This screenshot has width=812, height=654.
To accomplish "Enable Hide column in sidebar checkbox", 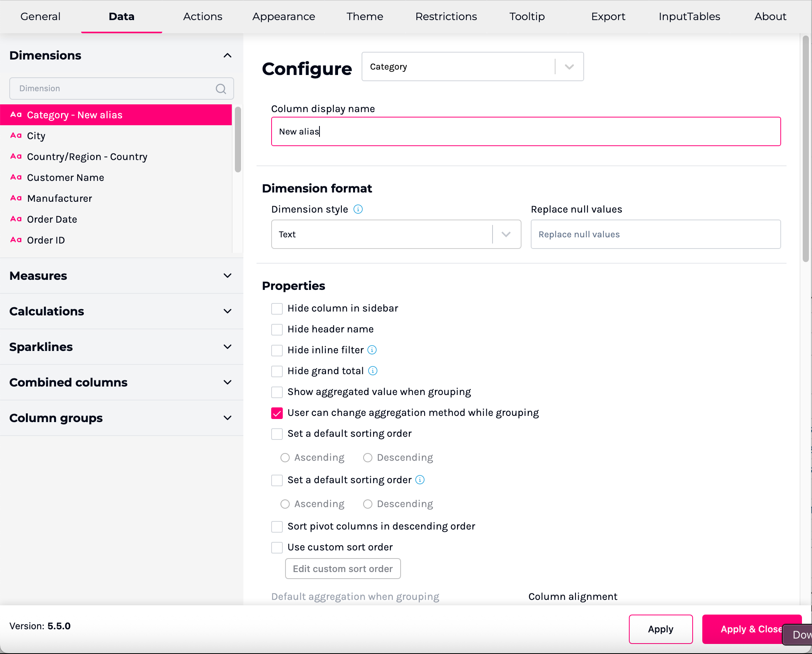I will 277,308.
